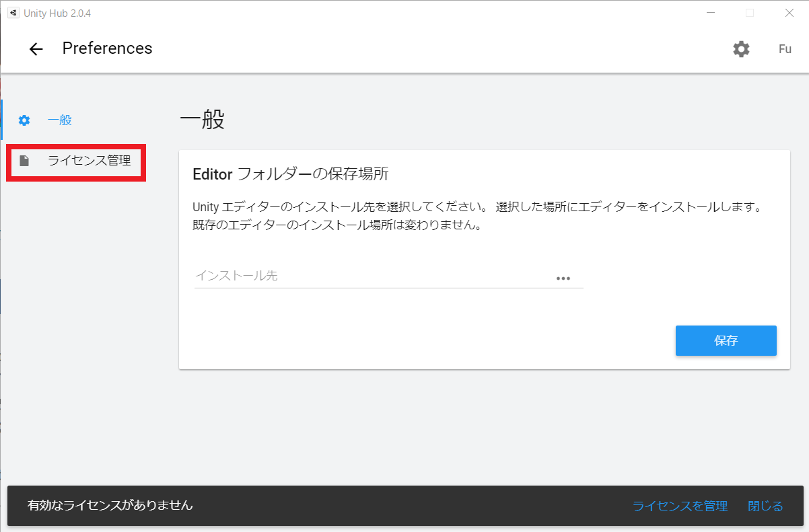The height and width of the screenshot is (532, 809).
Task: Minimize the Unity Hub window
Action: point(711,13)
